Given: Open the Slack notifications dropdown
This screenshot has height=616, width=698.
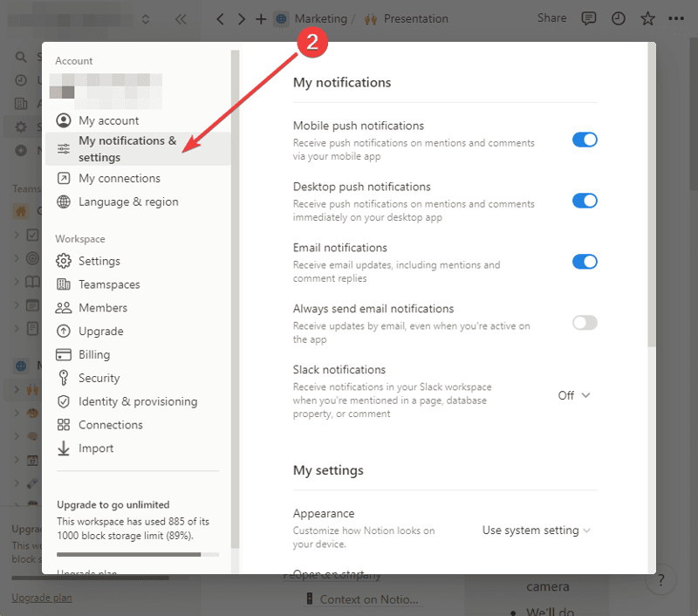Looking at the screenshot, I should [x=571, y=395].
